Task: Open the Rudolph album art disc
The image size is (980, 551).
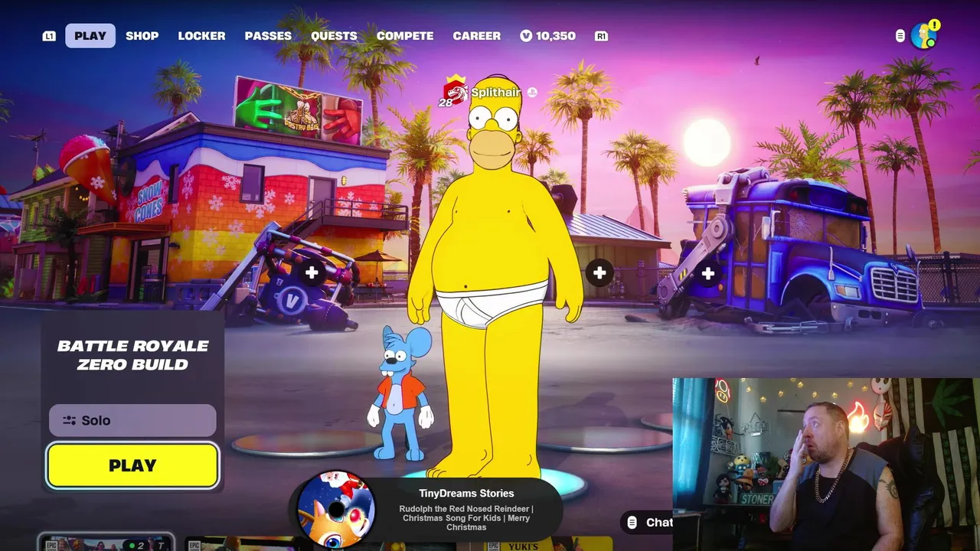Action: click(336, 509)
